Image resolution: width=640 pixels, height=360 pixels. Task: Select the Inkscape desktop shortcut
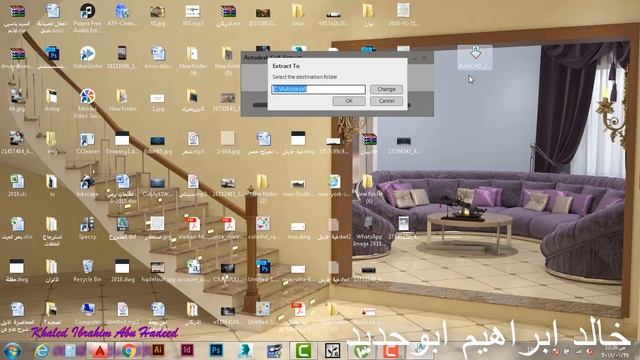[x=87, y=185]
